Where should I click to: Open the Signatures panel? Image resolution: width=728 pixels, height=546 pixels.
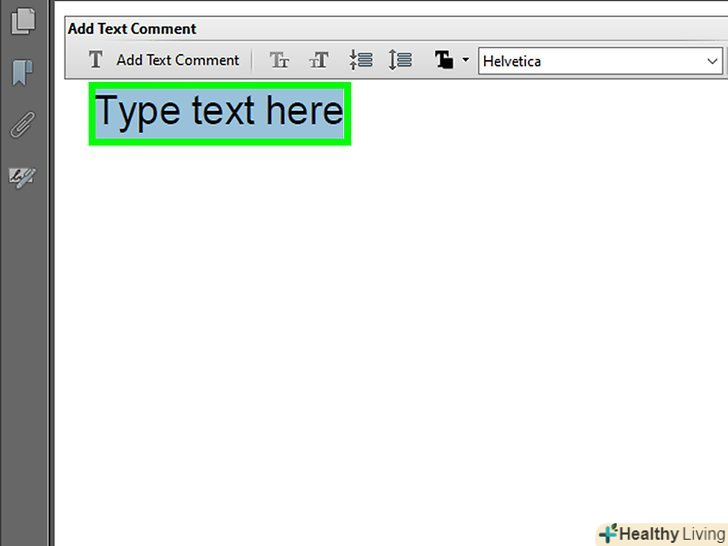(22, 178)
